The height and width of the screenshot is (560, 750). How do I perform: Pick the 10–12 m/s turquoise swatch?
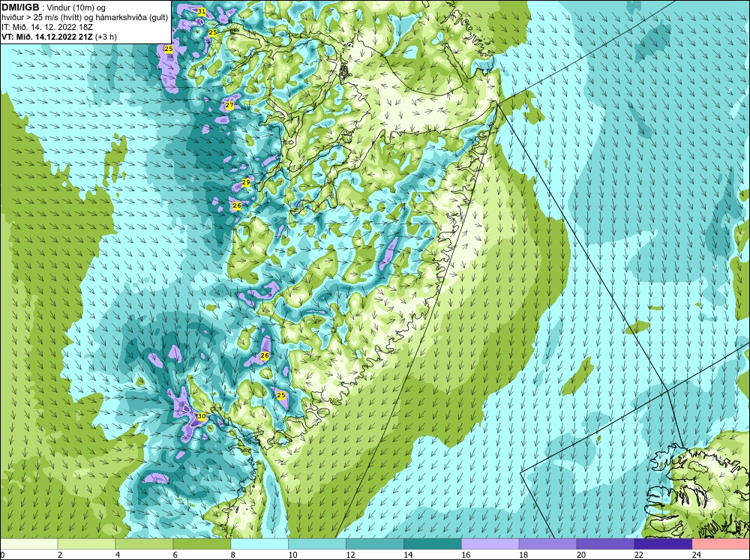(317, 544)
